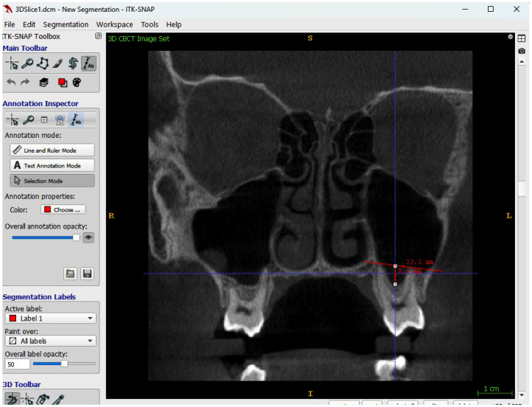Click the load annotations folder icon
This screenshot has width=532, height=407.
pyautogui.click(x=70, y=274)
